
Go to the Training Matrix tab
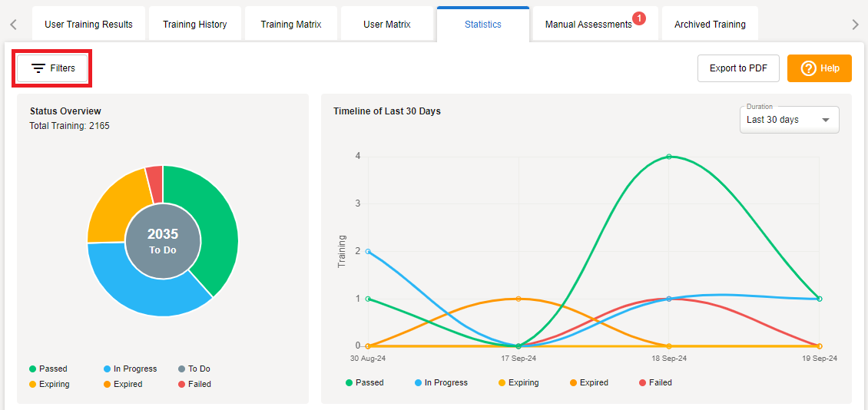[x=290, y=25]
